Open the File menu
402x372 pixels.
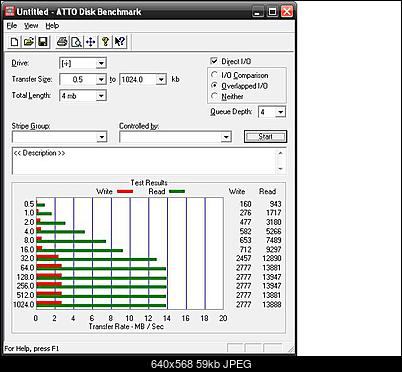[x=12, y=26]
